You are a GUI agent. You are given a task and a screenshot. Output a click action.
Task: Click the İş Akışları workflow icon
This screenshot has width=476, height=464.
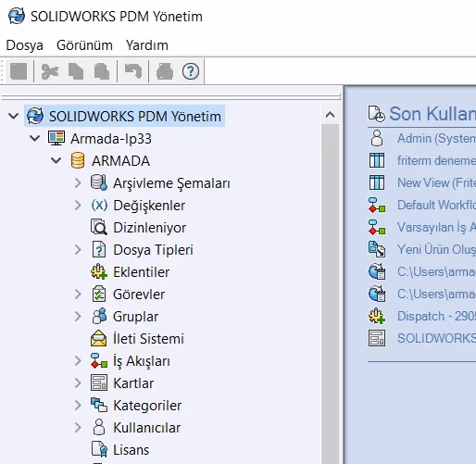coord(99,360)
